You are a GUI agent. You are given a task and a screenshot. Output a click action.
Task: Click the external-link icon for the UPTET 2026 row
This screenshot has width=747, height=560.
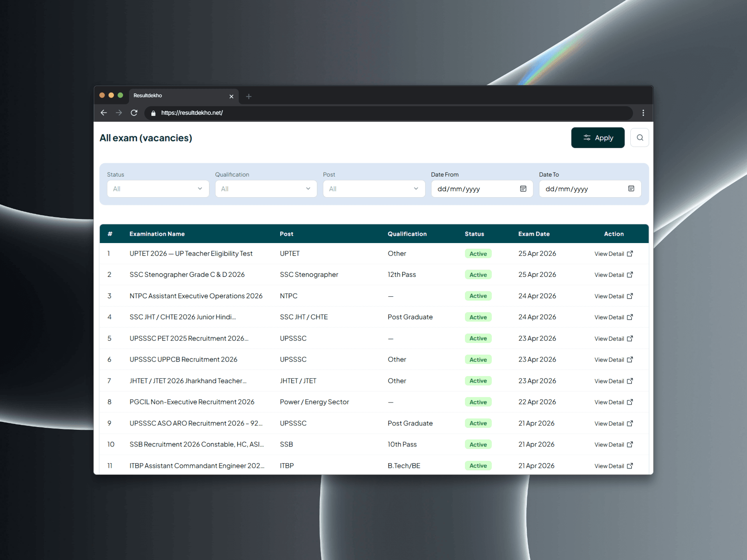(x=630, y=254)
